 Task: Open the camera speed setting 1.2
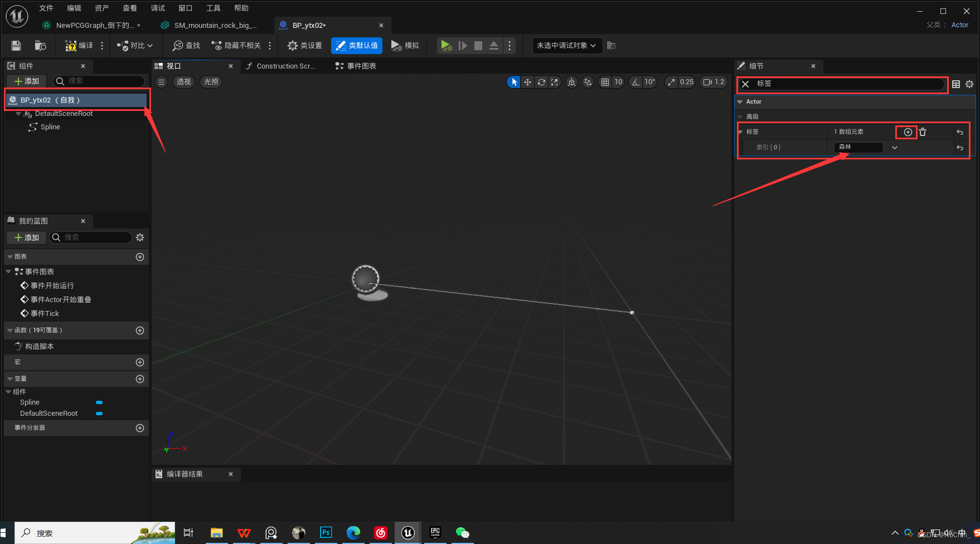(714, 82)
